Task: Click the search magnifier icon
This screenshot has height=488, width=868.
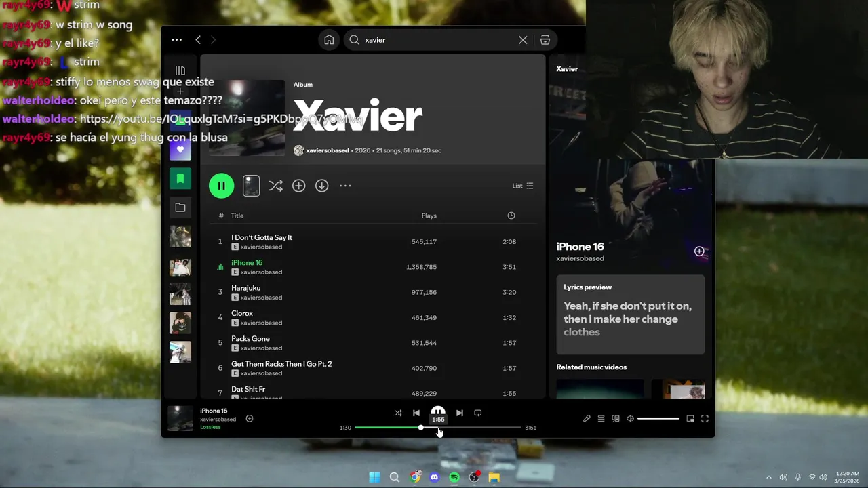Action: point(354,40)
